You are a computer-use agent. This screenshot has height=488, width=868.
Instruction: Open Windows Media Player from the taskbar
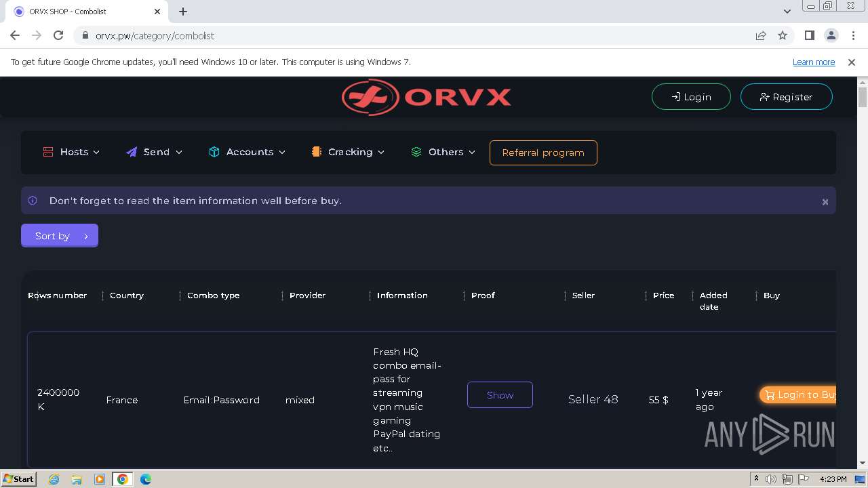(100, 479)
